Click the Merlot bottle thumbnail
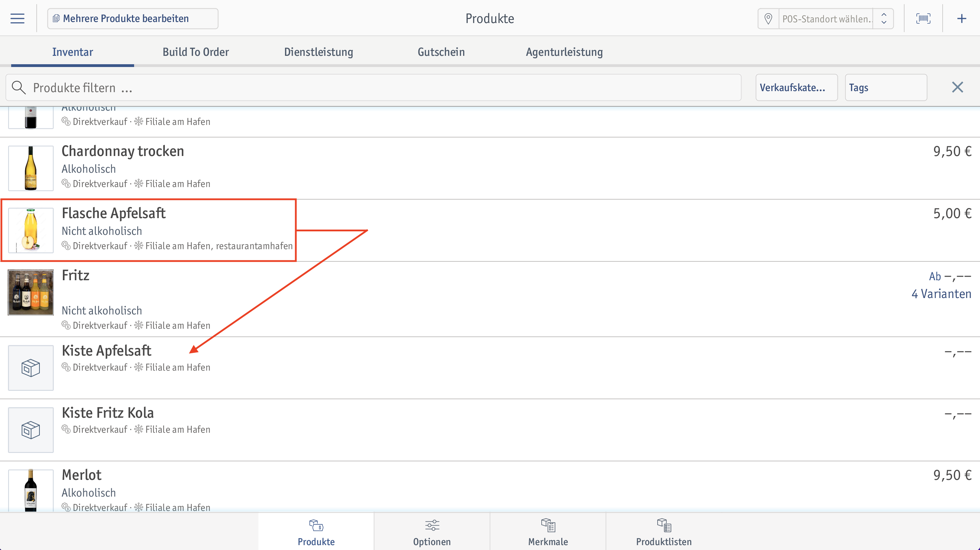Viewport: 980px width, 550px height. tap(31, 490)
